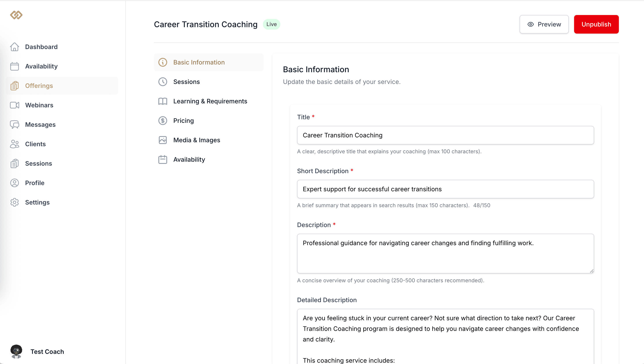Click the Test Coach avatar photo

16,351
